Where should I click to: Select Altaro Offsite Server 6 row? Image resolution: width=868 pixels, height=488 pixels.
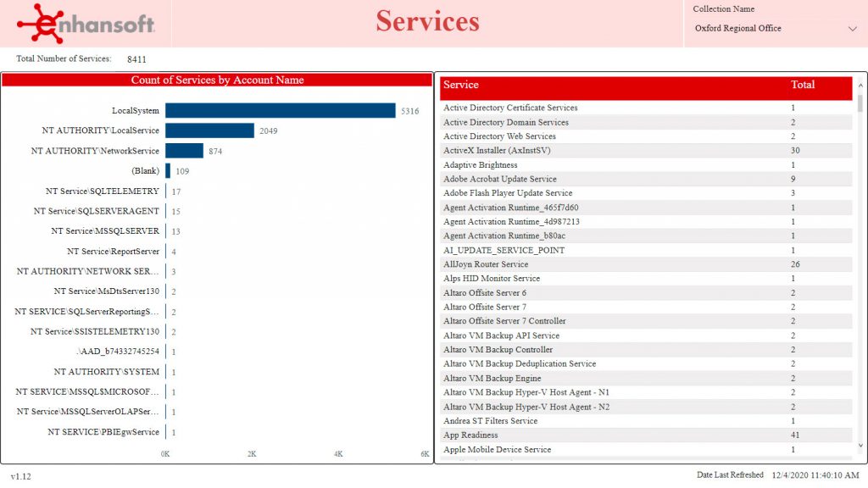646,292
